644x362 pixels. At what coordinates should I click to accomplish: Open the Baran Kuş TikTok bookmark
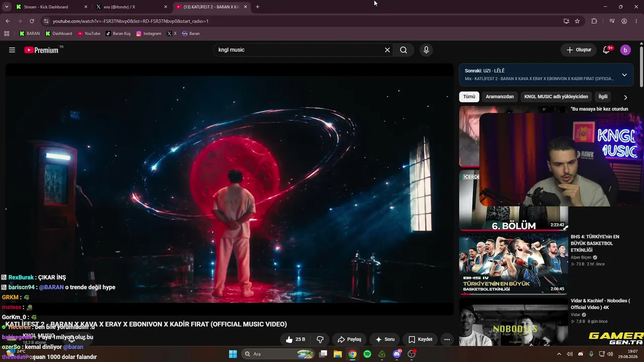[118, 34]
